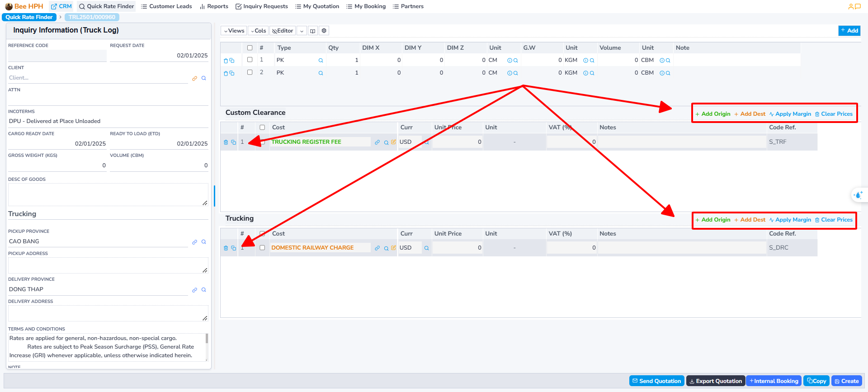Click the link icon in Client field

(194, 78)
